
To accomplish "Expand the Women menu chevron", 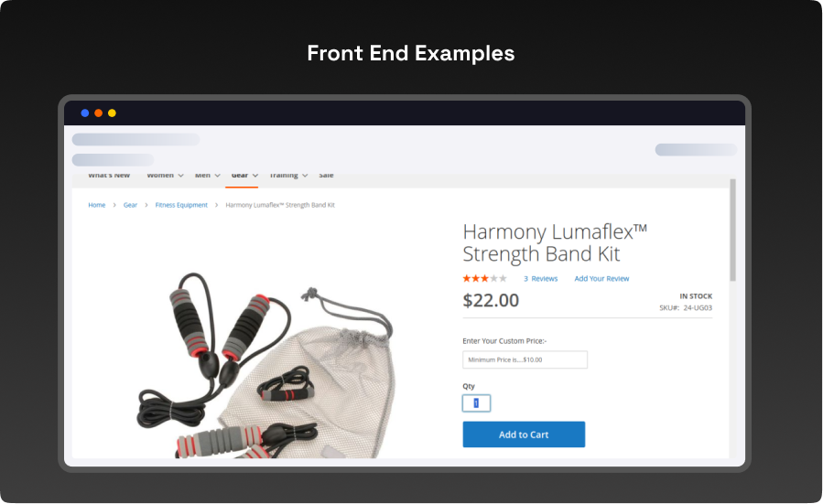I will click(180, 176).
